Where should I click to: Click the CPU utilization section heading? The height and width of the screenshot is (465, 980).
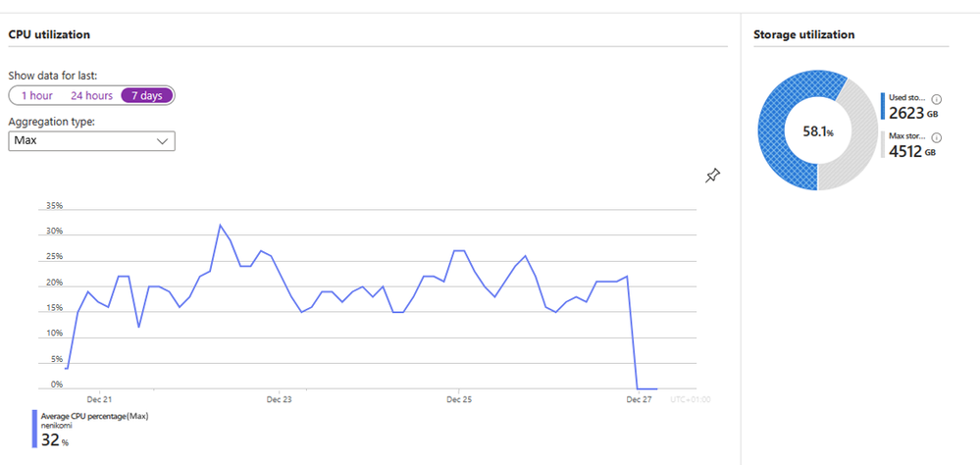[49, 34]
